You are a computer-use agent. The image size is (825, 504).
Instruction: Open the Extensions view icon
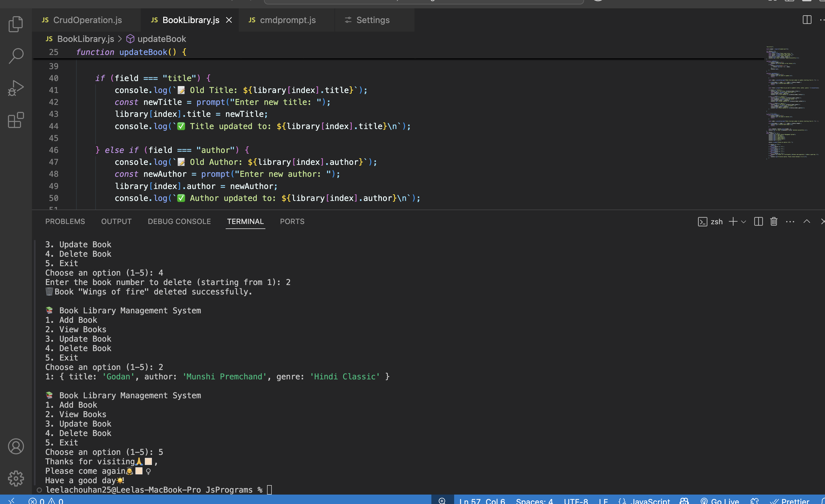point(15,120)
